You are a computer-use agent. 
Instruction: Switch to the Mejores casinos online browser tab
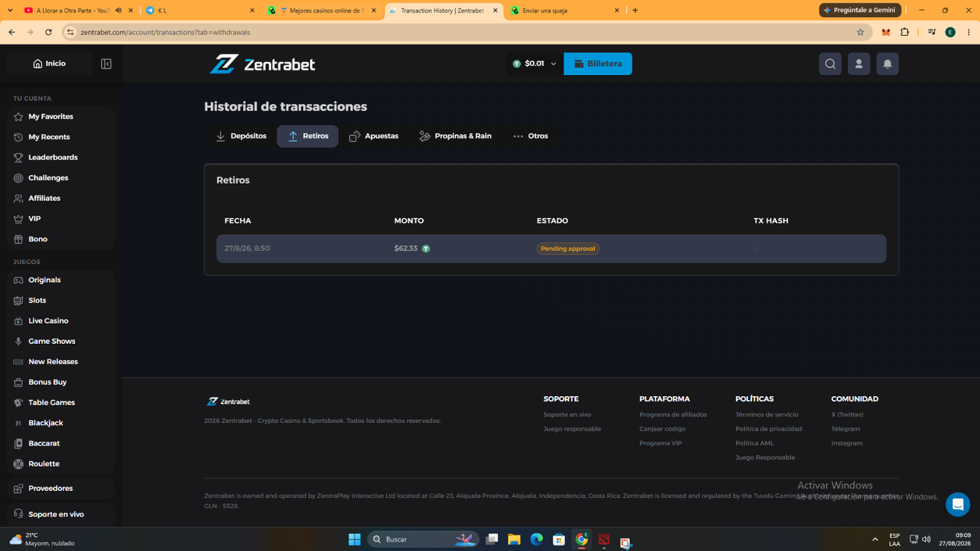click(321, 10)
